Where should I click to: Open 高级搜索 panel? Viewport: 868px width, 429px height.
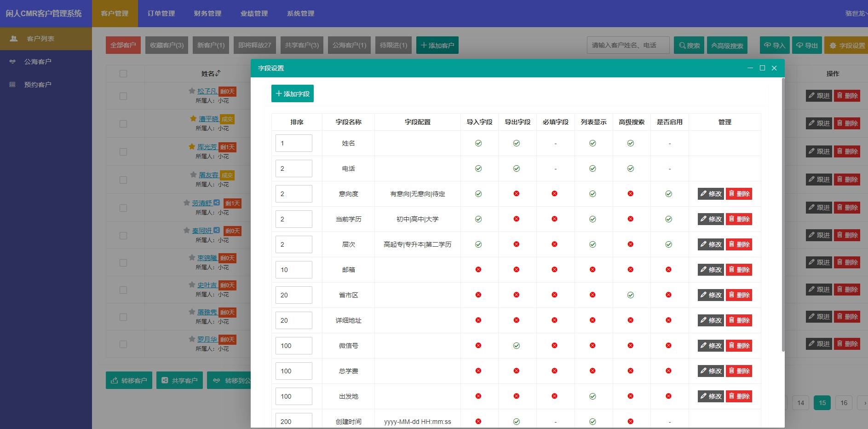(x=727, y=45)
